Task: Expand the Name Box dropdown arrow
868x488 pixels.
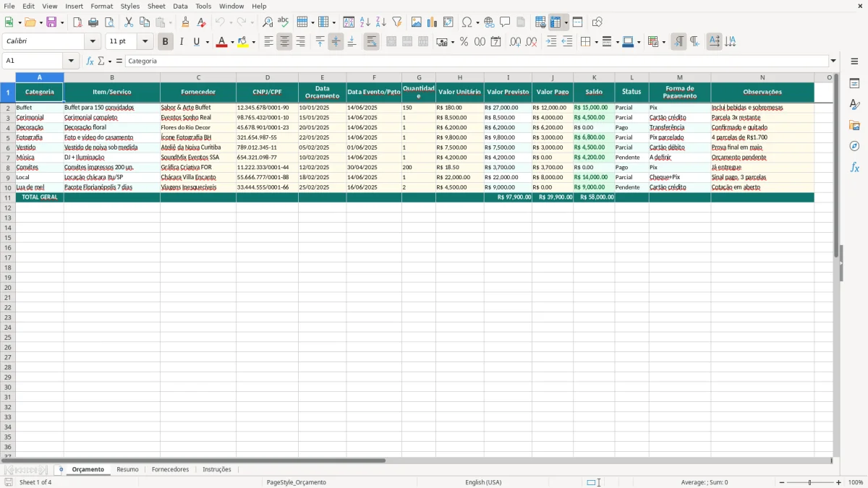Action: coord(71,61)
